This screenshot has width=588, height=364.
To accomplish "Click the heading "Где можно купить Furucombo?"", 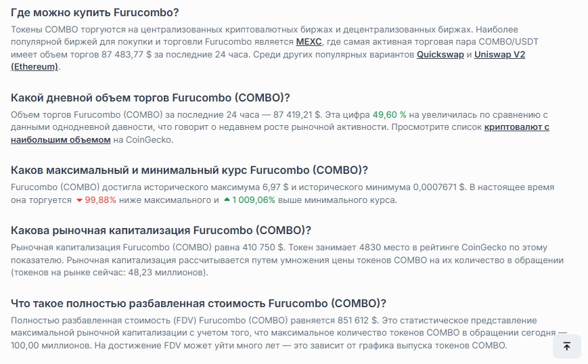I will [100, 13].
